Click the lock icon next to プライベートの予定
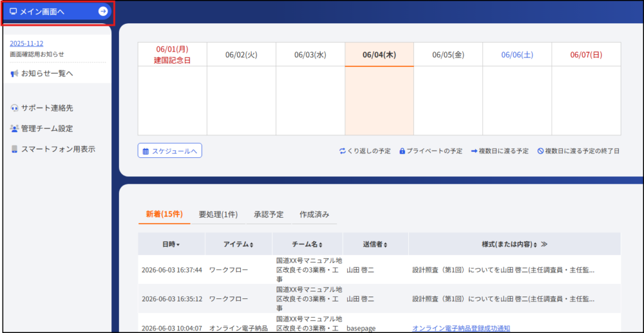 (x=402, y=151)
